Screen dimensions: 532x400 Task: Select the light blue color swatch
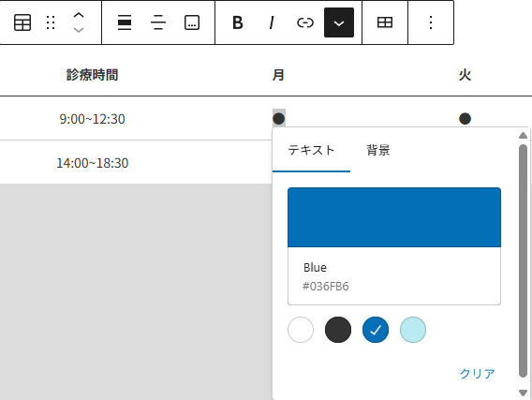[413, 330]
